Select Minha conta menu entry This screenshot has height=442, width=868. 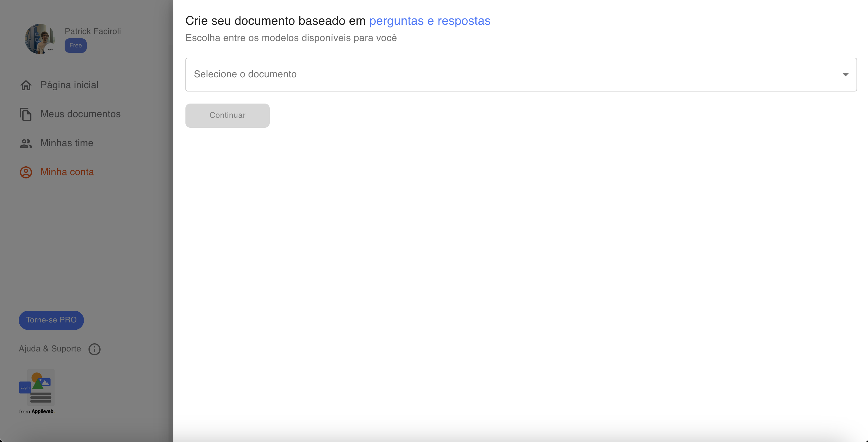[67, 172]
